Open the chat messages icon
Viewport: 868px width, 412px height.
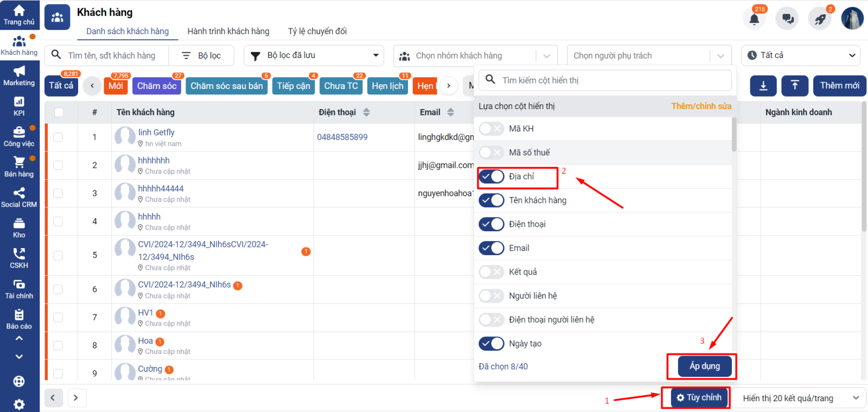(787, 19)
